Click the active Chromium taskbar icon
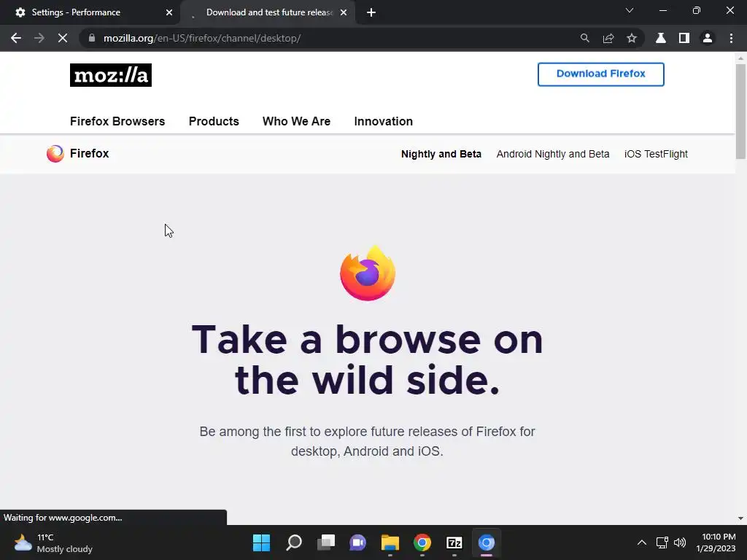 [x=487, y=542]
